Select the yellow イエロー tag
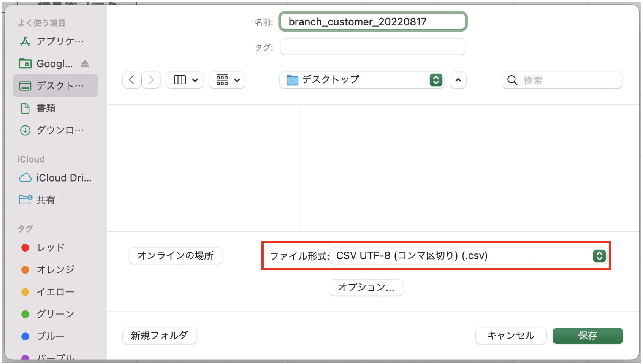The width and height of the screenshot is (643, 364). click(55, 292)
